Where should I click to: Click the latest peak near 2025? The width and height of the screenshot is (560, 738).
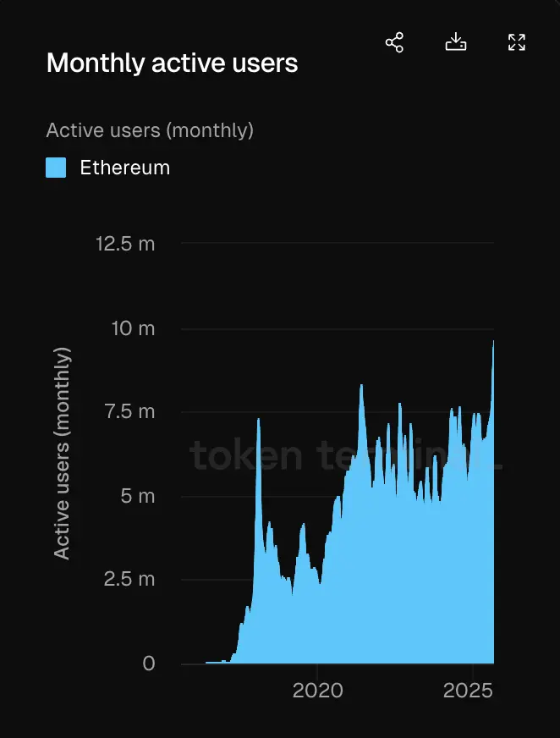coord(492,343)
